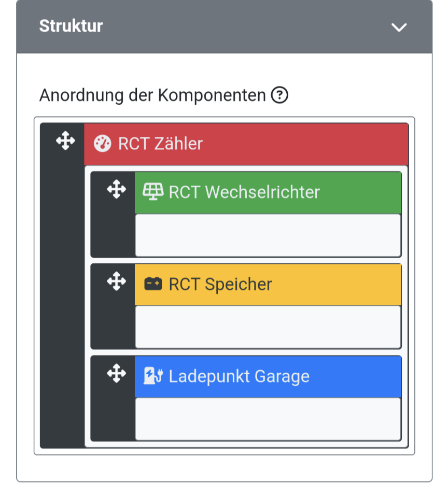Screen dimensions: 448x493
Task: Click dark sidebar below RCT Zähler handle
Action: coord(62,299)
